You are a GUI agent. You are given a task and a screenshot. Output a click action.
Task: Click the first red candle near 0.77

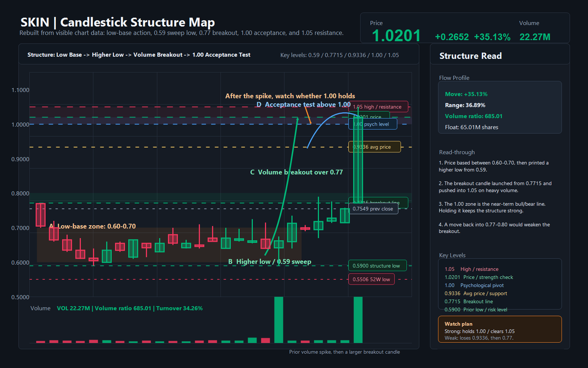click(x=41, y=215)
